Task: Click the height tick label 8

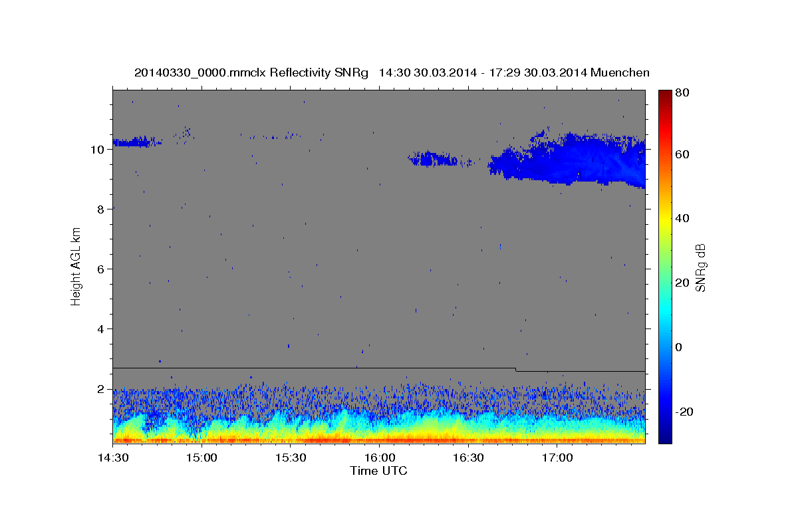Action: pos(102,209)
